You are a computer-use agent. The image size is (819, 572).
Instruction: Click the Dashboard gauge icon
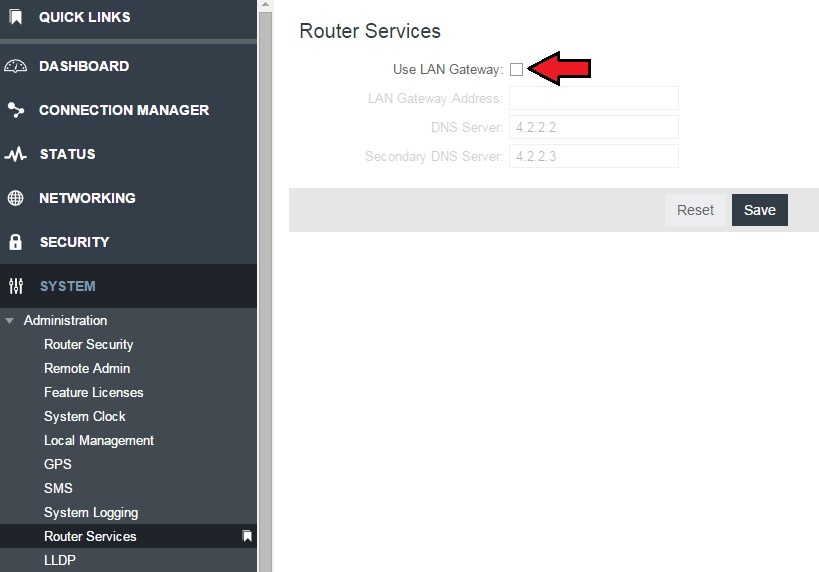tap(15, 66)
